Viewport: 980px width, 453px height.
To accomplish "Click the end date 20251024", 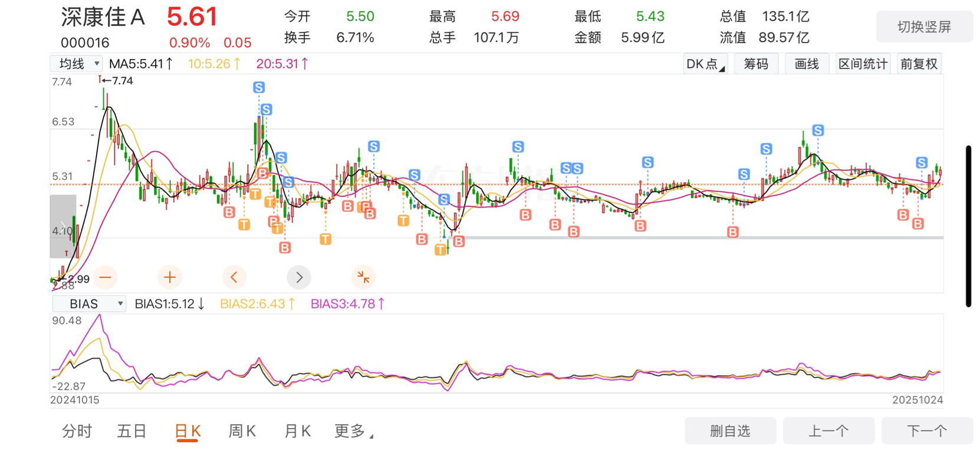I will pos(917,400).
